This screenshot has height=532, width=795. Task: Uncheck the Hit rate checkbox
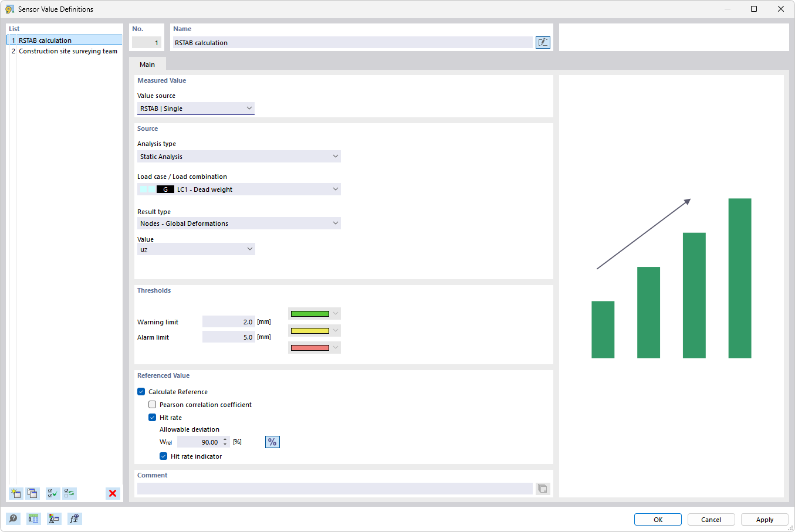click(152, 418)
